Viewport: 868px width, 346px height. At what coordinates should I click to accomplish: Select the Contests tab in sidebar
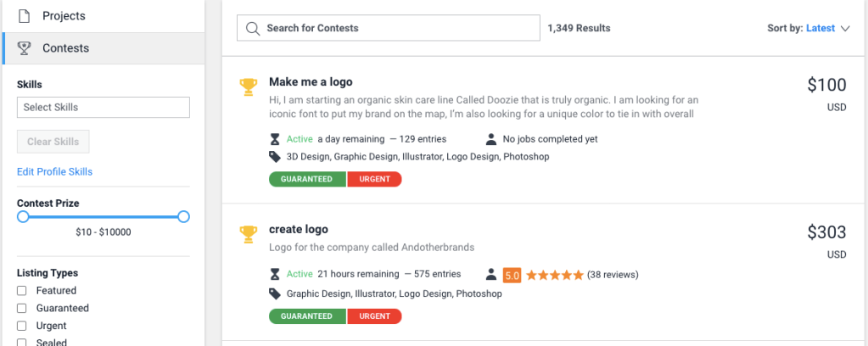coord(65,48)
